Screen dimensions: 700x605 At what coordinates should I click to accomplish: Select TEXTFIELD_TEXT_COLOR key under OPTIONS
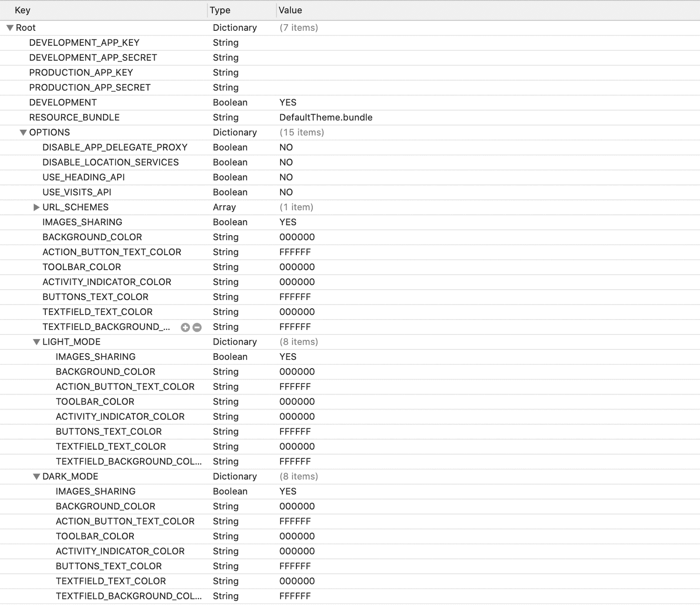point(98,312)
